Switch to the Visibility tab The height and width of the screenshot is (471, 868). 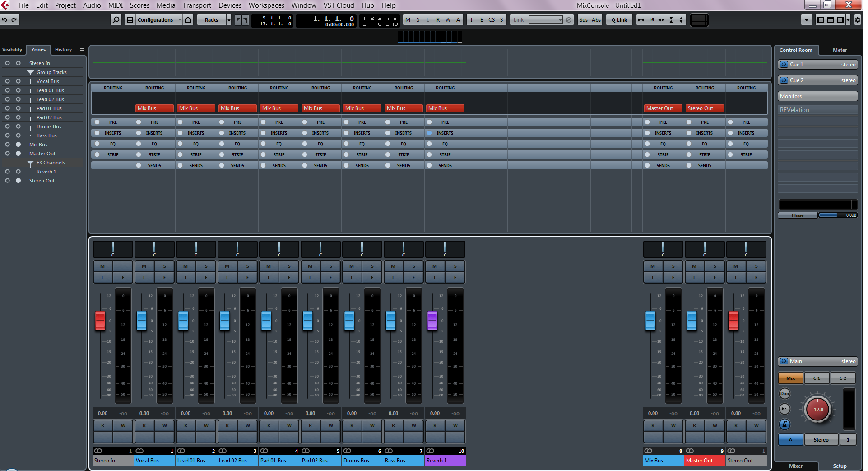pyautogui.click(x=12, y=50)
